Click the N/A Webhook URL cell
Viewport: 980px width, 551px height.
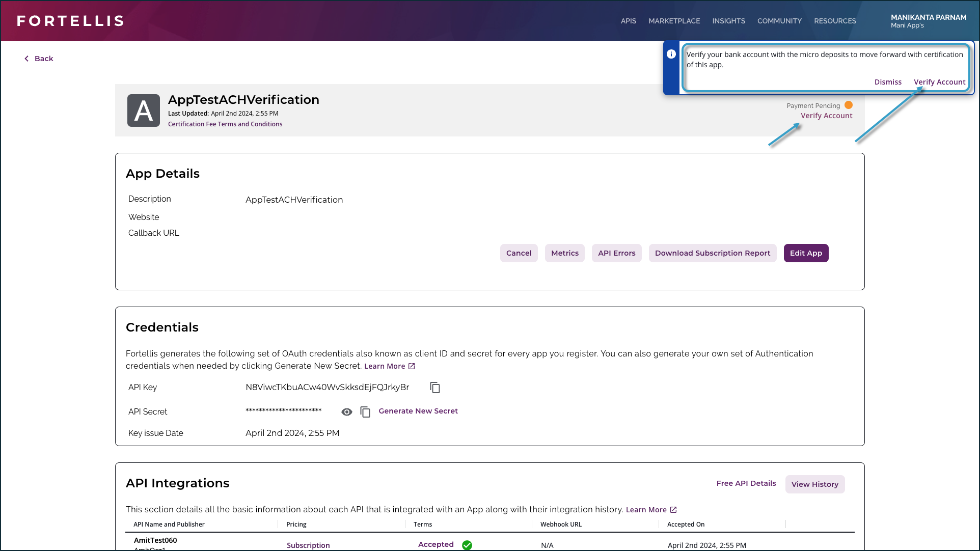[547, 545]
